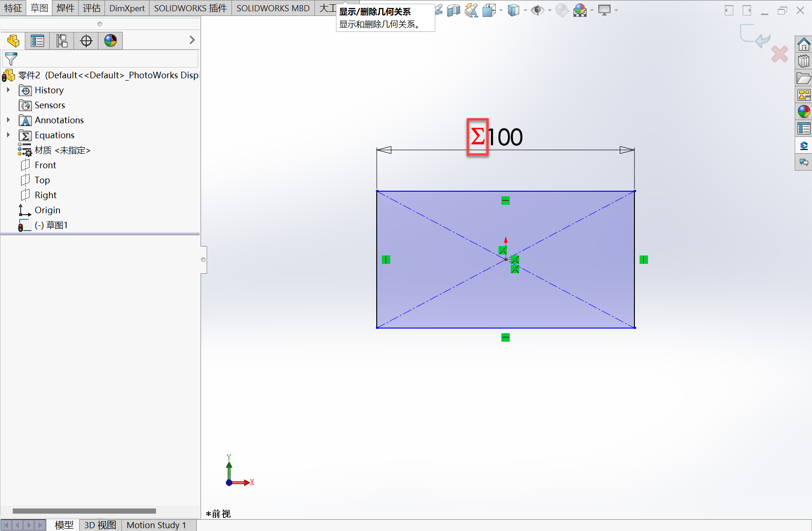The image size is (812, 531).
Task: Open Design Library in the task pane
Action: tap(804, 61)
